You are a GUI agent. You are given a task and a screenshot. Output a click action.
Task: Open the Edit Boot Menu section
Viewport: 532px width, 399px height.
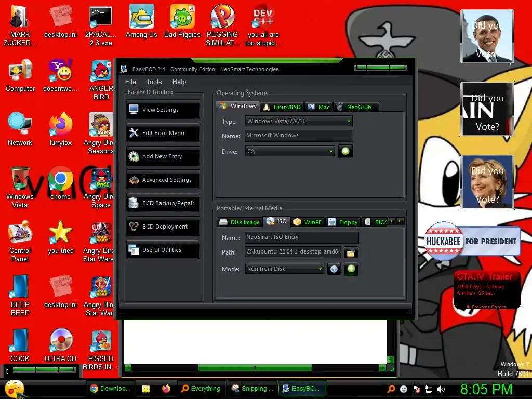(x=163, y=133)
